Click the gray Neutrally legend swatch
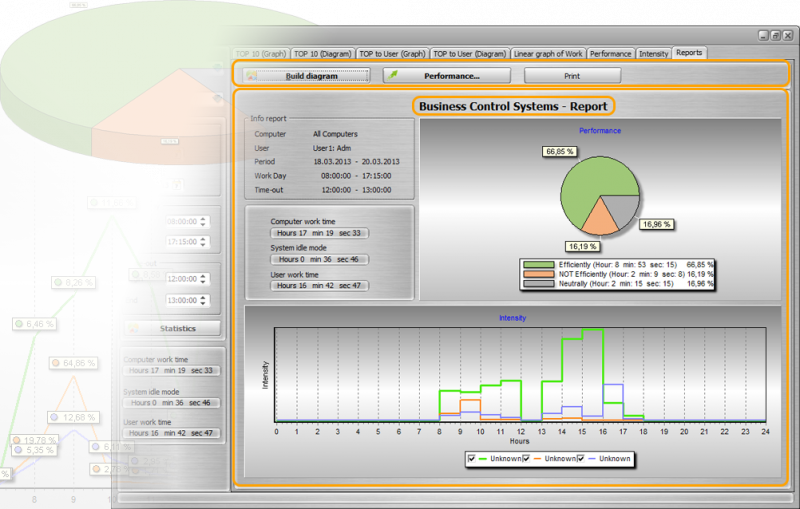The height and width of the screenshot is (509, 800). pyautogui.click(x=539, y=284)
